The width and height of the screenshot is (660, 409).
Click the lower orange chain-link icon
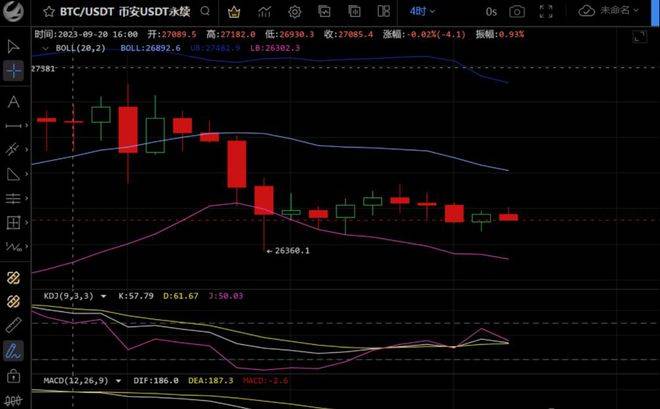point(13,302)
